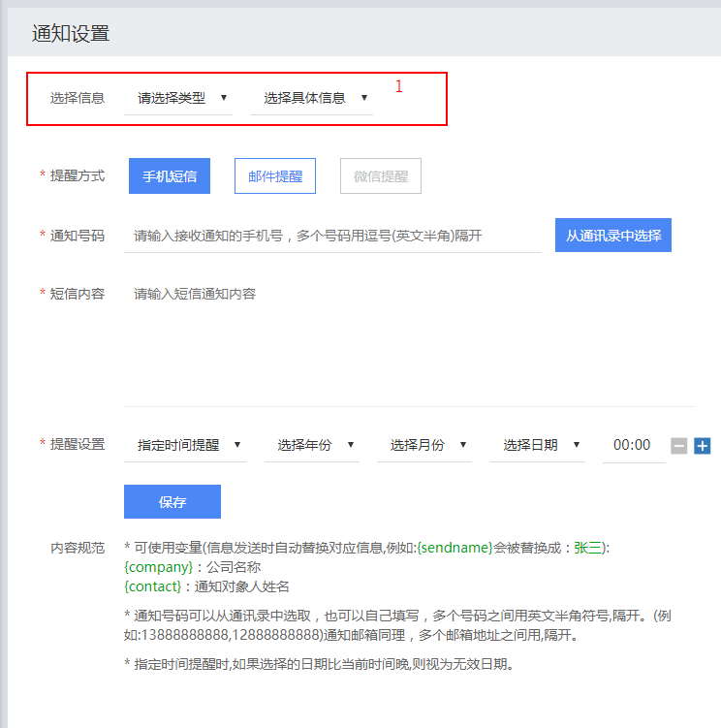
Task: Select 邮件提醒 as the reminder method
Action: [275, 176]
